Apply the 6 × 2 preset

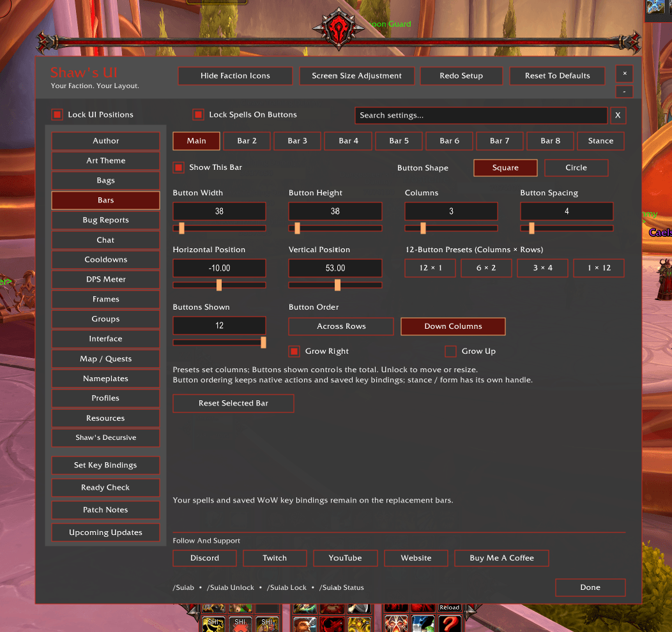(486, 268)
